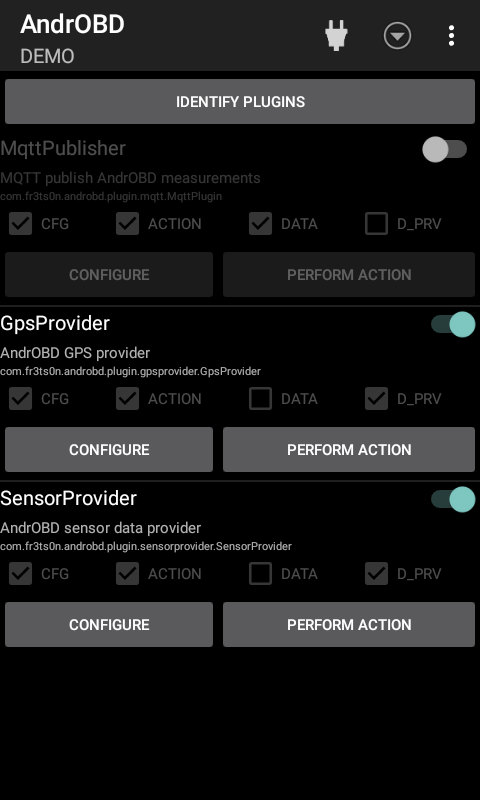Viewport: 480px width, 800px height.
Task: Click the SensorProvider ACTION checkbox
Action: click(128, 573)
